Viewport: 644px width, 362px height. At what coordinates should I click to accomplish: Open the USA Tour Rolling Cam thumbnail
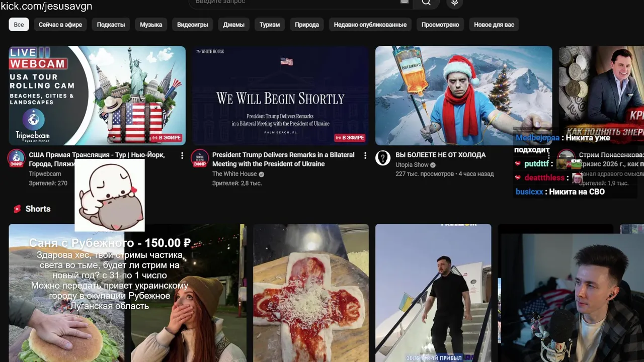coord(97,96)
